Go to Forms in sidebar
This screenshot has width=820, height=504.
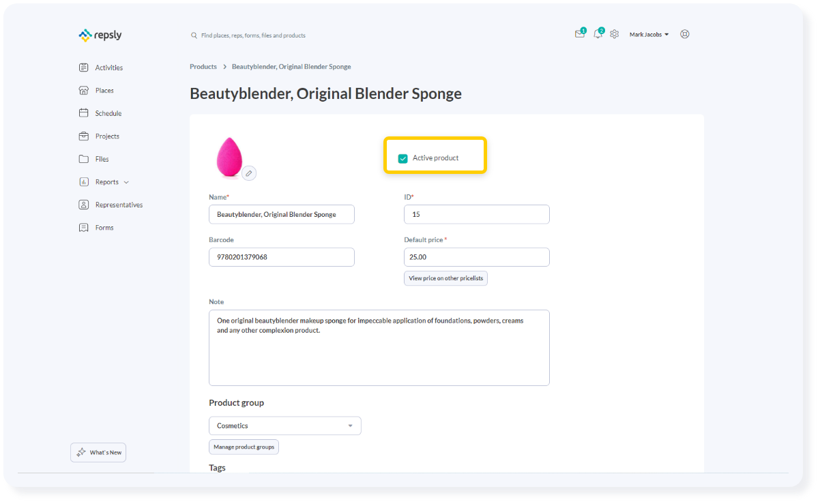pyautogui.click(x=104, y=228)
